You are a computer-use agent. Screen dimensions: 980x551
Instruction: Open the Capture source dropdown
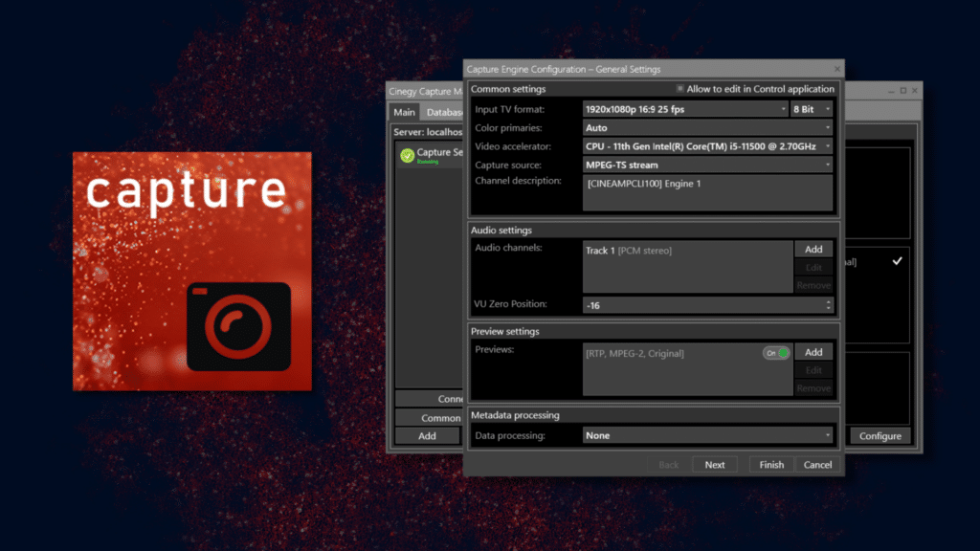(707, 165)
